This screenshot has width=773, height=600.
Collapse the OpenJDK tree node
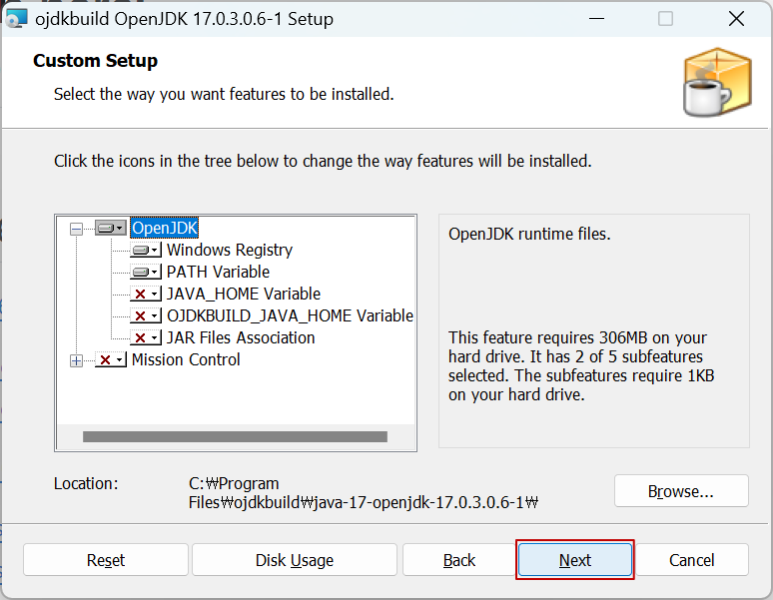coord(76,229)
